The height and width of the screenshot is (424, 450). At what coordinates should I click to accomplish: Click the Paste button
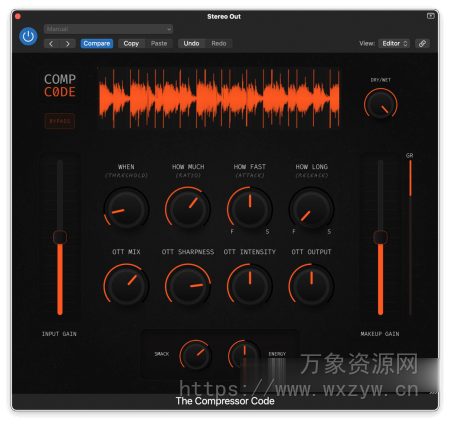(x=159, y=43)
